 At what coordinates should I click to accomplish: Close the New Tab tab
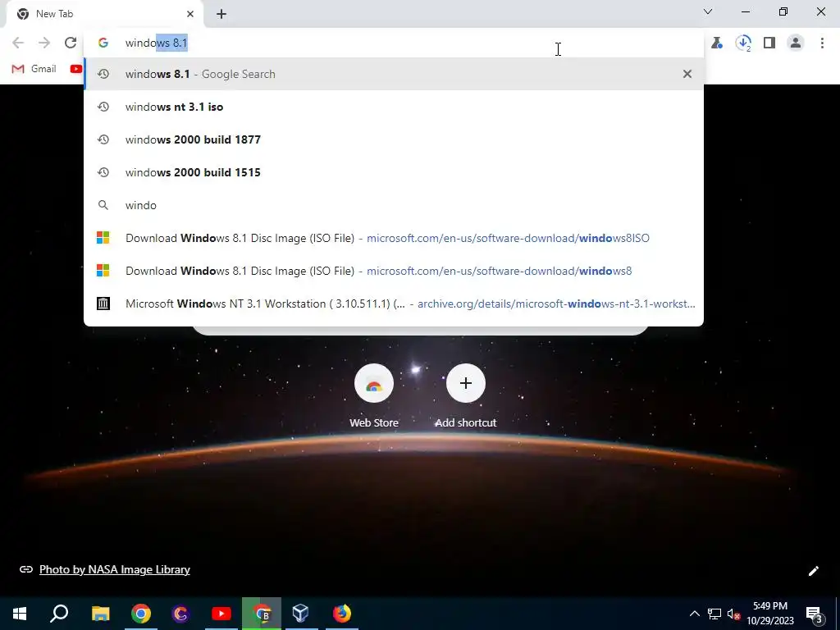point(190,14)
